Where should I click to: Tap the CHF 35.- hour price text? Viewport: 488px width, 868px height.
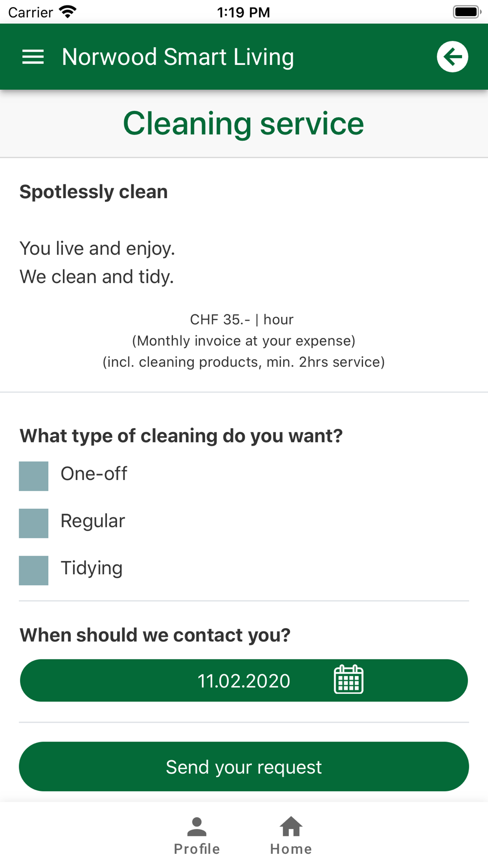tap(242, 319)
